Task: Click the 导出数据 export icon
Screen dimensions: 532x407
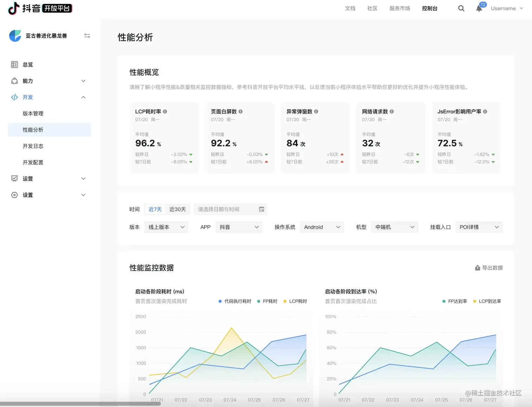Action: (x=477, y=268)
